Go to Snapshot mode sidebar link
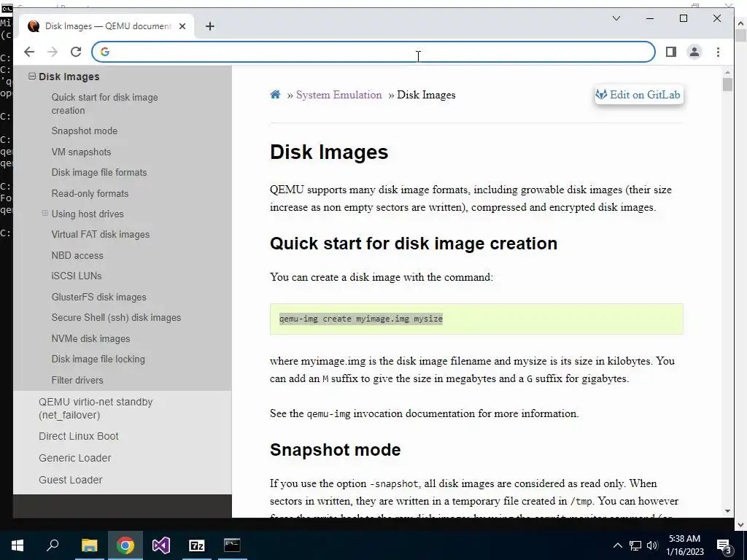 tap(85, 131)
